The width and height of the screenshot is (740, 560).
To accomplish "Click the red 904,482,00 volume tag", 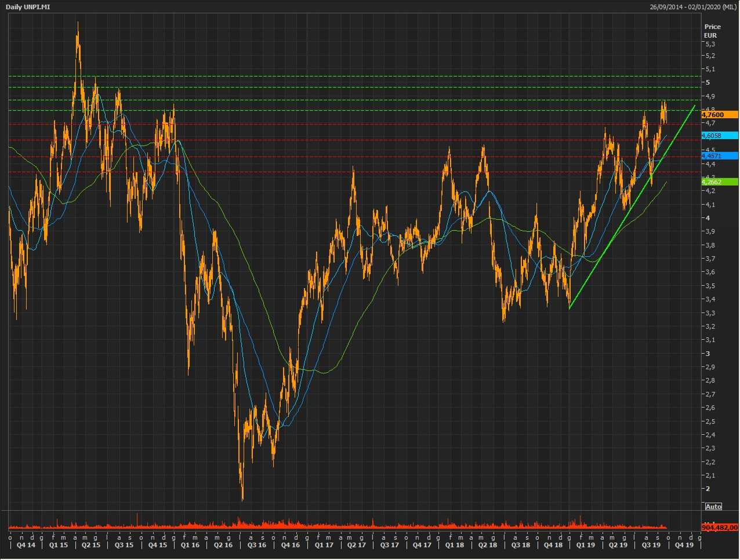I will 719,528.
